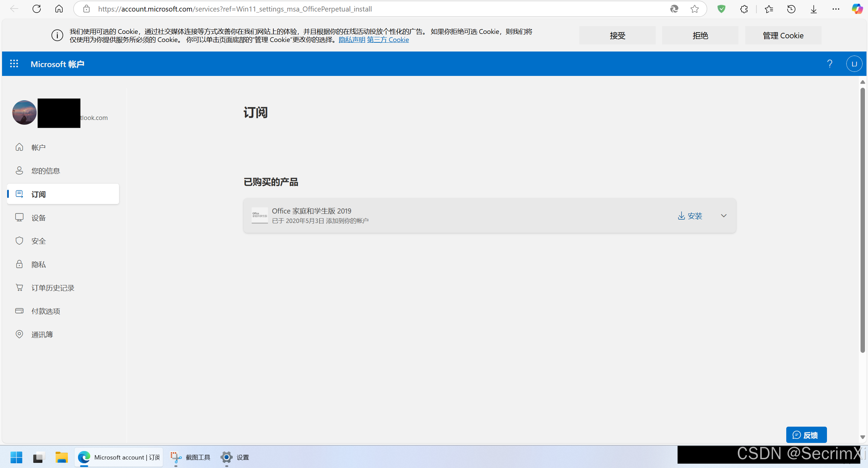868x468 pixels.
Task: Click the 管理 Cookie button
Action: point(783,35)
